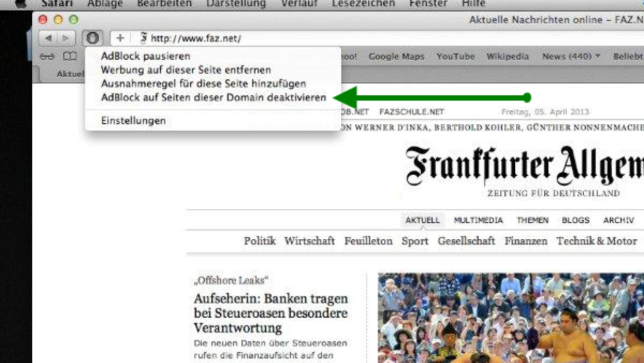Open the Technik & Motor section
The image size is (644, 363).
coord(597,241)
